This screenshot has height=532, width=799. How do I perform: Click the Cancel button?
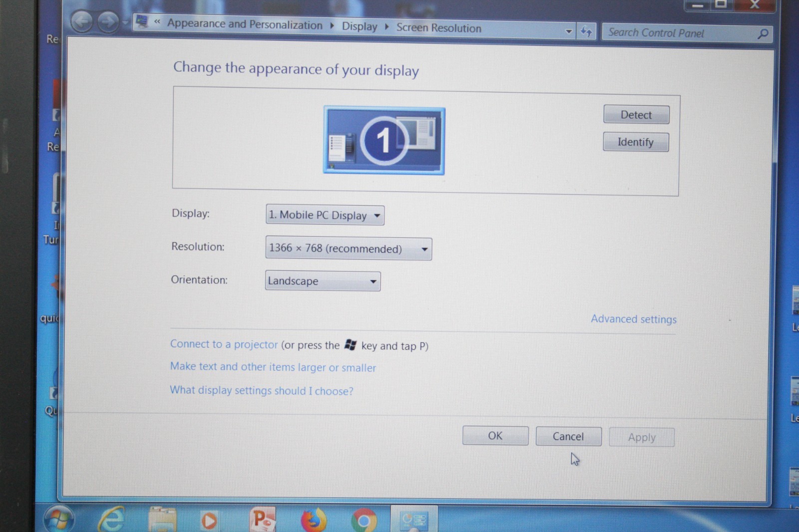click(568, 437)
